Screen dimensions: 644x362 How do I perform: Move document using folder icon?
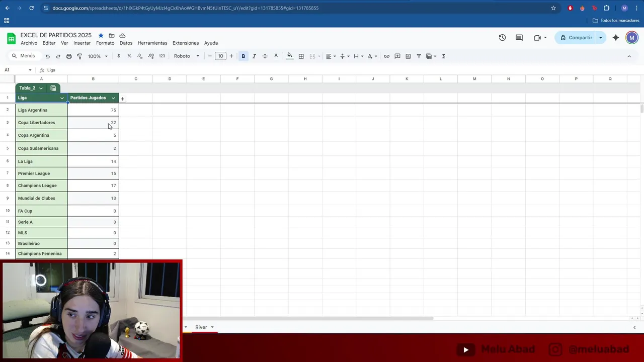point(112,36)
